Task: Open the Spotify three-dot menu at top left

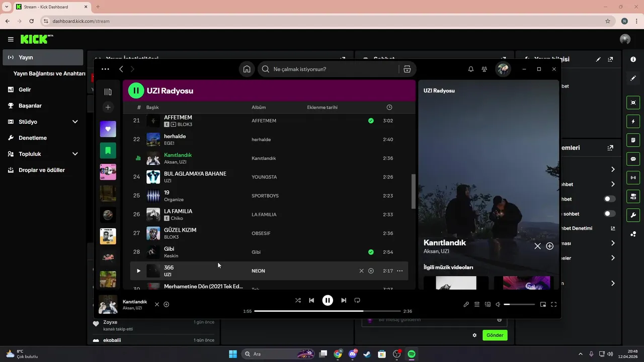Action: click(105, 69)
